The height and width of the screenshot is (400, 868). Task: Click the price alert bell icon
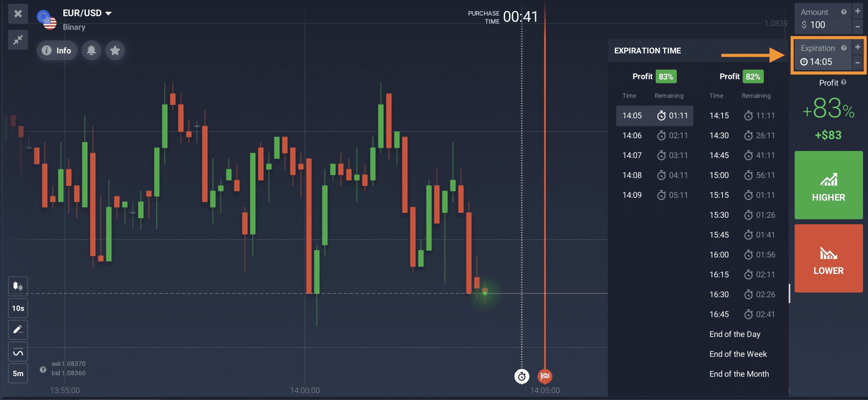[x=91, y=50]
